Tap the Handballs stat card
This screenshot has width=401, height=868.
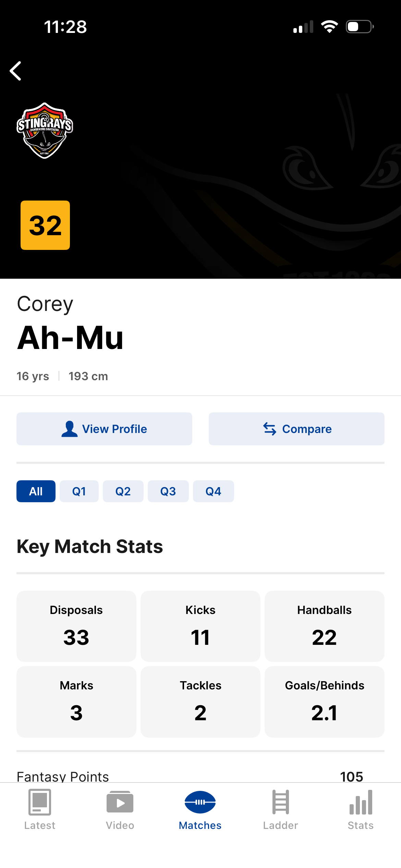pyautogui.click(x=325, y=626)
